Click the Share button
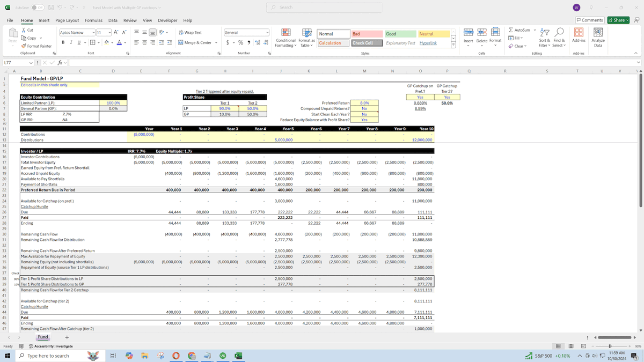 [x=618, y=19]
